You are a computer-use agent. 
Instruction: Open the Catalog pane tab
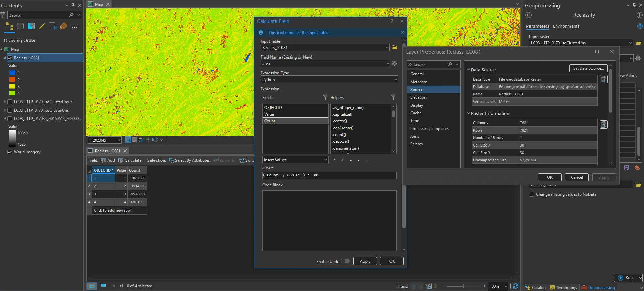535,288
